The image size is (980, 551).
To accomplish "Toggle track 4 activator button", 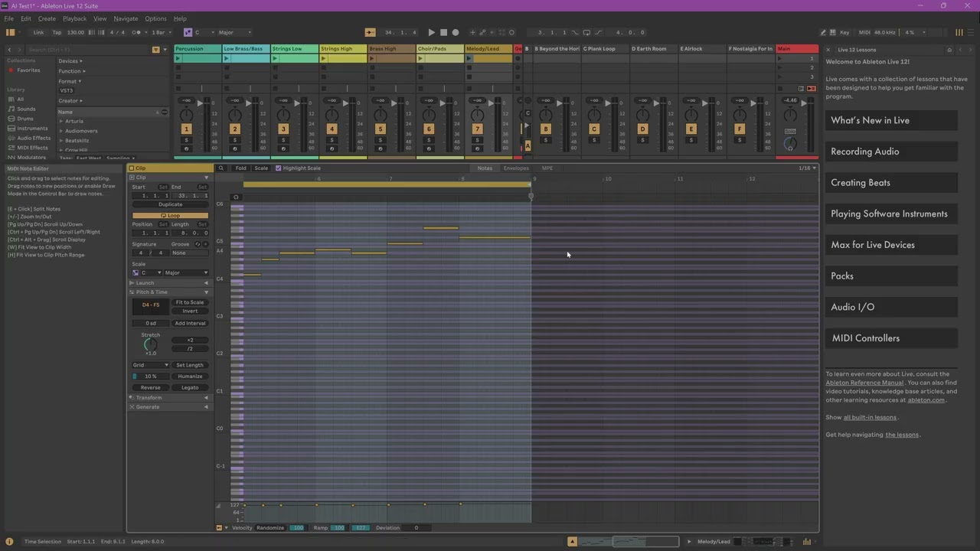I will 332,129.
